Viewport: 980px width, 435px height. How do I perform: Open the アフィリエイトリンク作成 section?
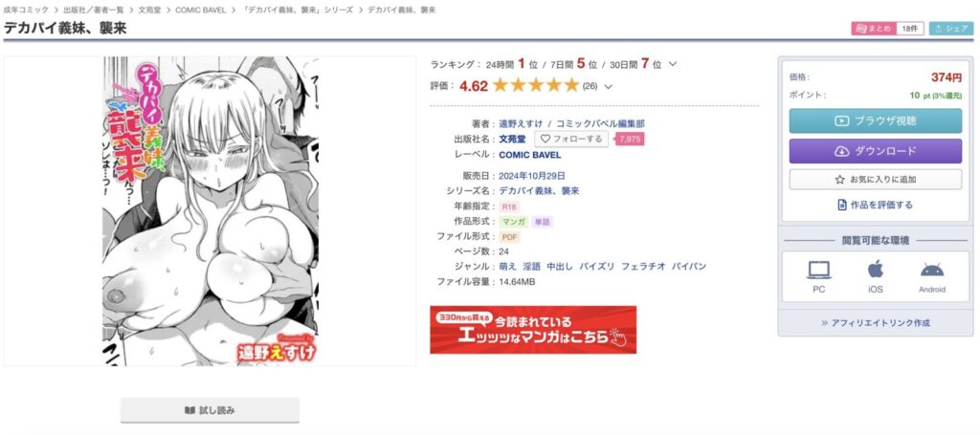(x=875, y=322)
